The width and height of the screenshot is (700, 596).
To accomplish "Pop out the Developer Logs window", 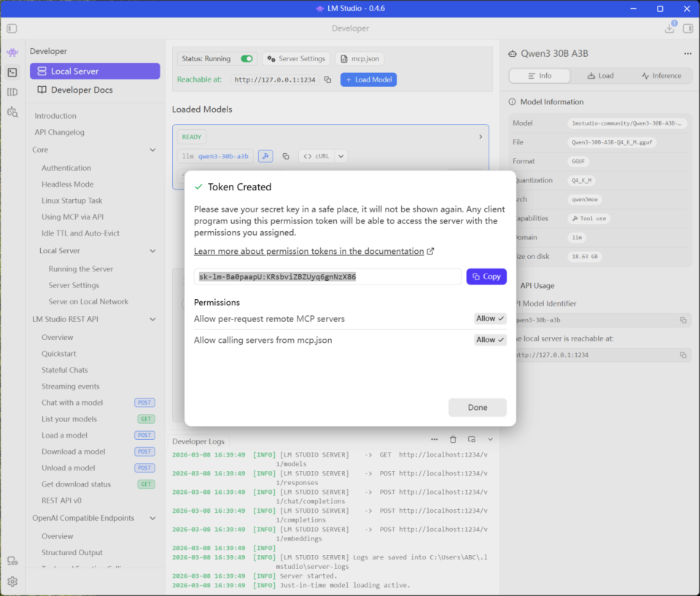I will click(472, 439).
